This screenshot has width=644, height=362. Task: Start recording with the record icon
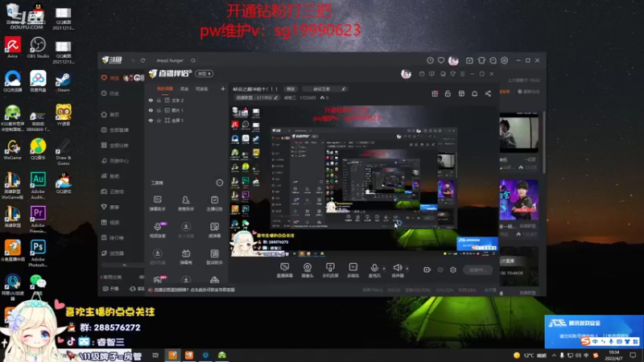(427, 269)
